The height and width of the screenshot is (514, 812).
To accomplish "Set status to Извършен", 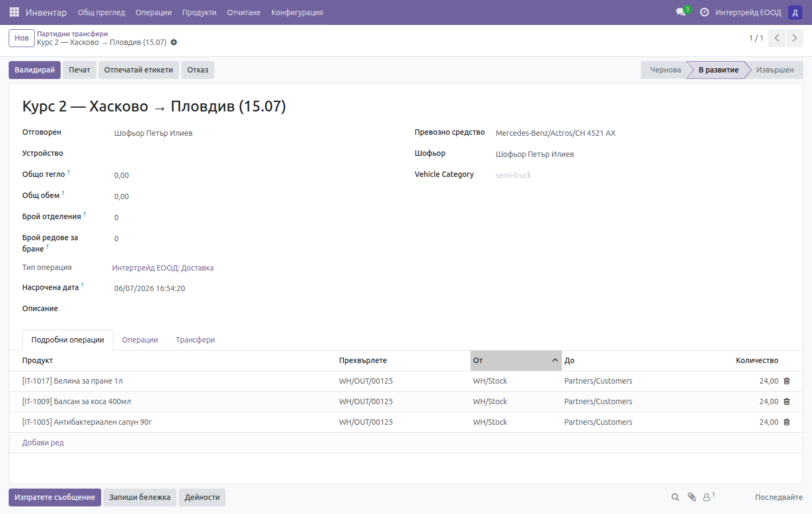I will [x=775, y=70].
